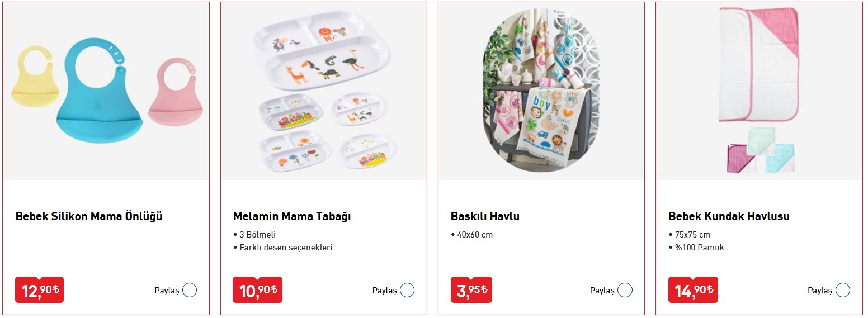Click the share circle icon for Baskılı Havlu
The height and width of the screenshot is (318, 868).
[x=625, y=291]
